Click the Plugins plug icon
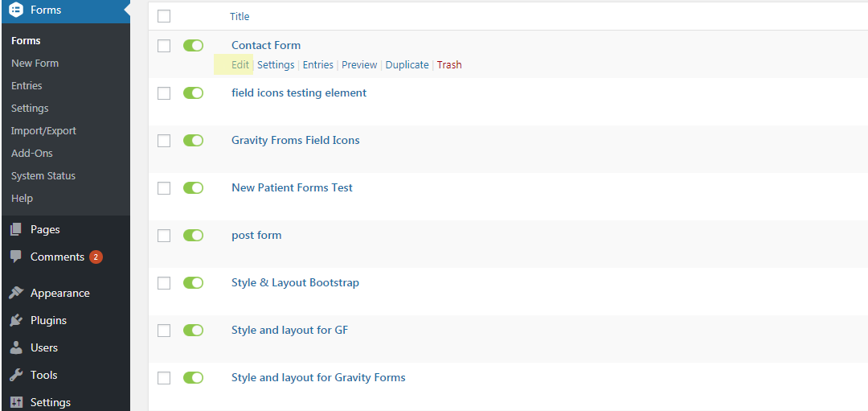This screenshot has height=411, width=868. 15,321
